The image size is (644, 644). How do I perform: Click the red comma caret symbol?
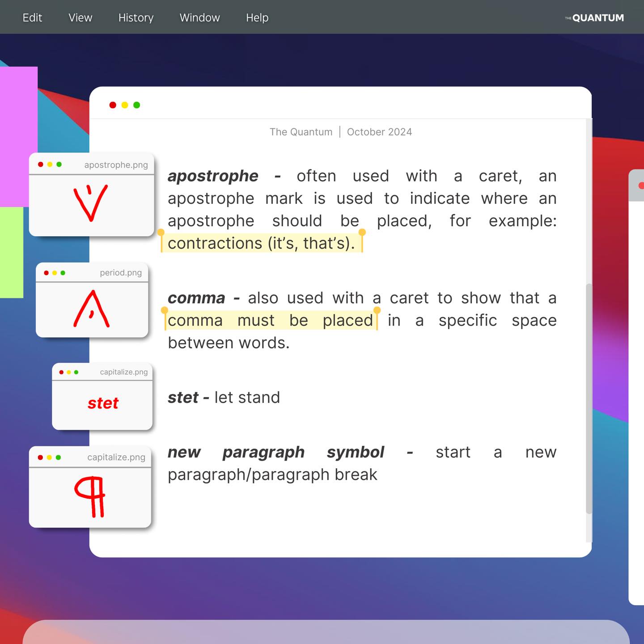pyautogui.click(x=92, y=309)
